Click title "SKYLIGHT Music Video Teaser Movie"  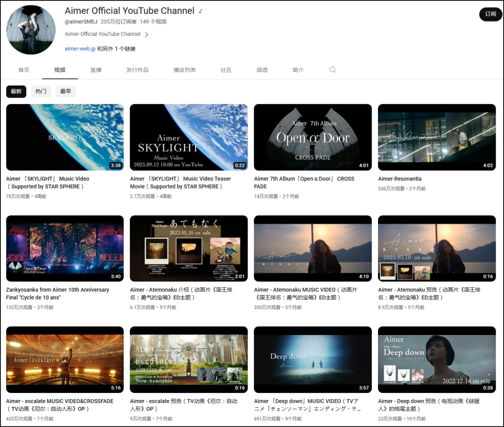(x=180, y=183)
